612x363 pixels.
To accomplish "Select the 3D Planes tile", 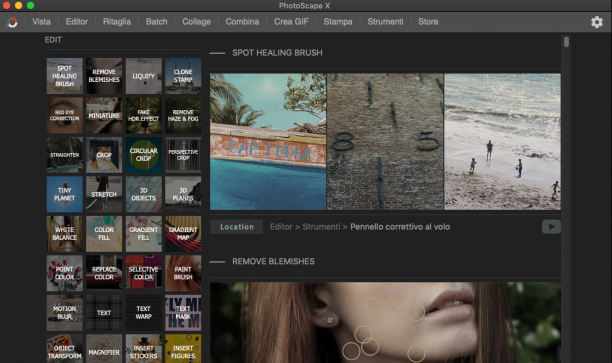I will (183, 194).
